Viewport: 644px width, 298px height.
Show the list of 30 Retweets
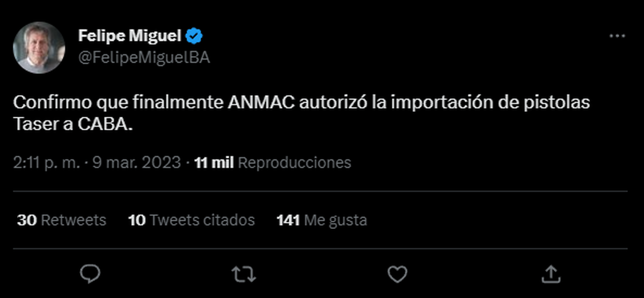click(61, 220)
